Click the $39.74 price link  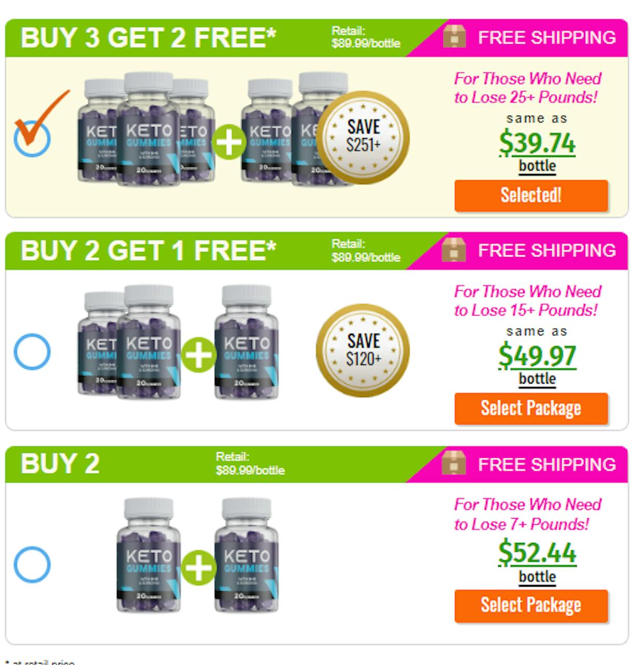tap(537, 143)
